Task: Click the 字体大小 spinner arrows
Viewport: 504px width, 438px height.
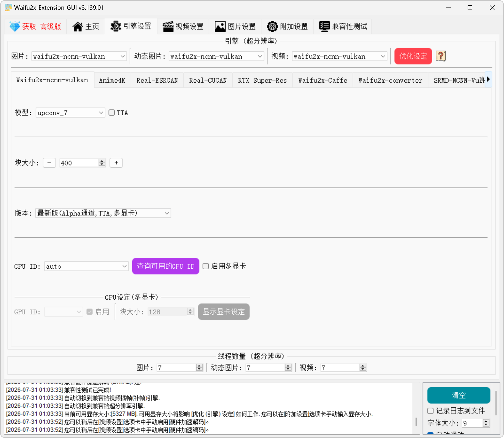Action: pos(486,423)
